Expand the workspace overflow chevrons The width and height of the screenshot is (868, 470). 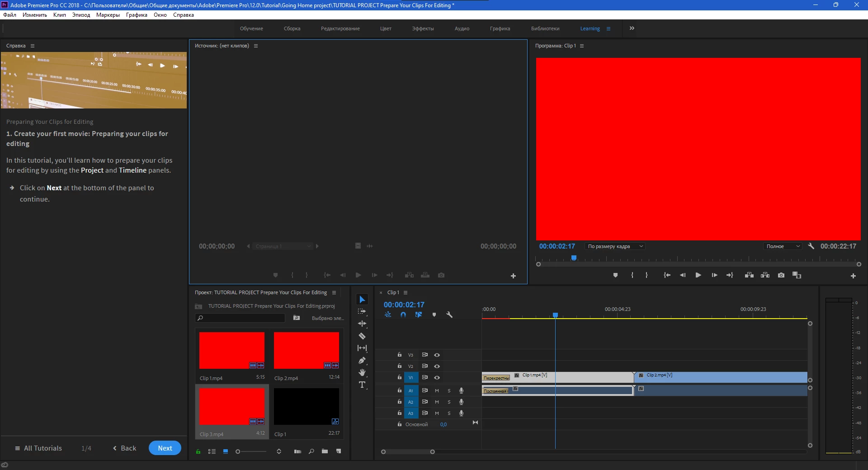[632, 28]
